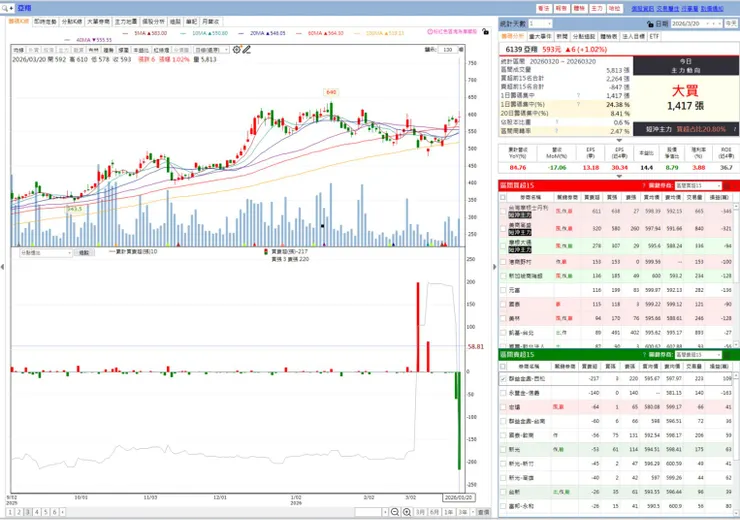Switch to 主力地圖 tab

126,22
